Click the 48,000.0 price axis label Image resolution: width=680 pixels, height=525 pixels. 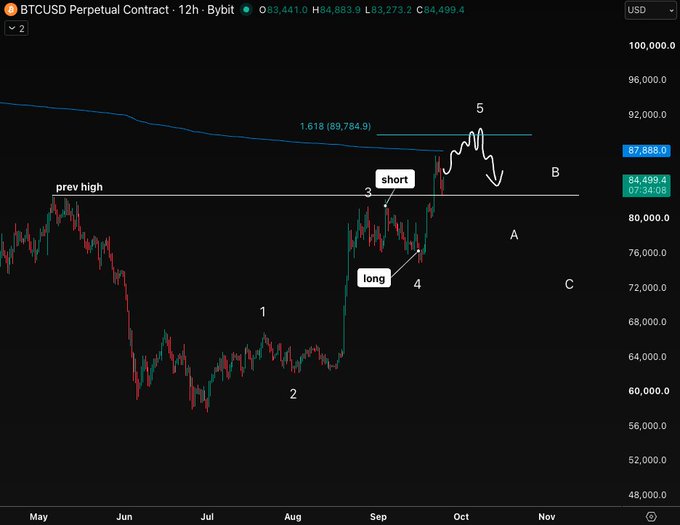tap(647, 495)
